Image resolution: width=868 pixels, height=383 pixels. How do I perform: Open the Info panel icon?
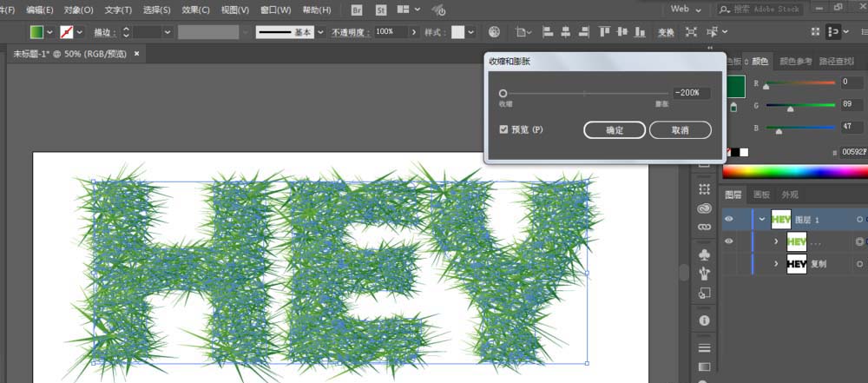click(704, 320)
